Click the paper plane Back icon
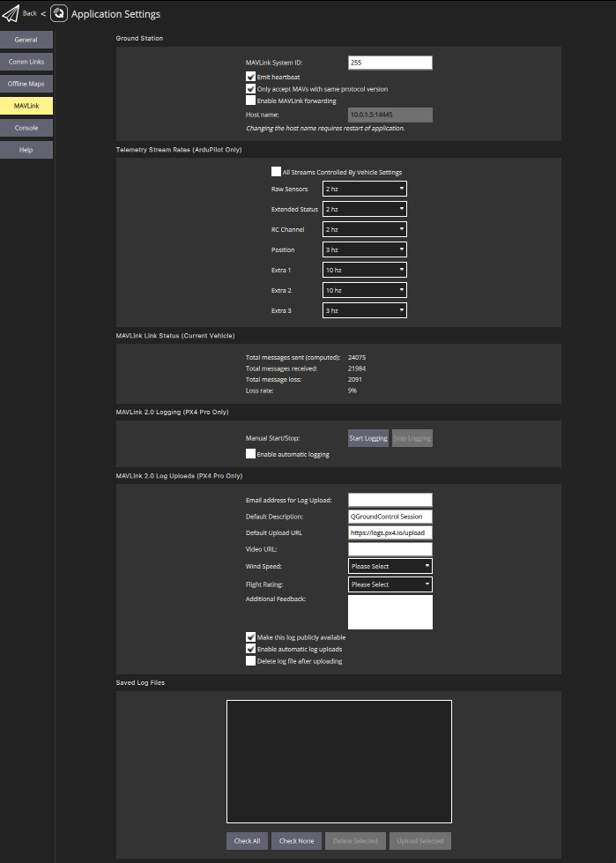Screen dimensions: 616x863 11,14
